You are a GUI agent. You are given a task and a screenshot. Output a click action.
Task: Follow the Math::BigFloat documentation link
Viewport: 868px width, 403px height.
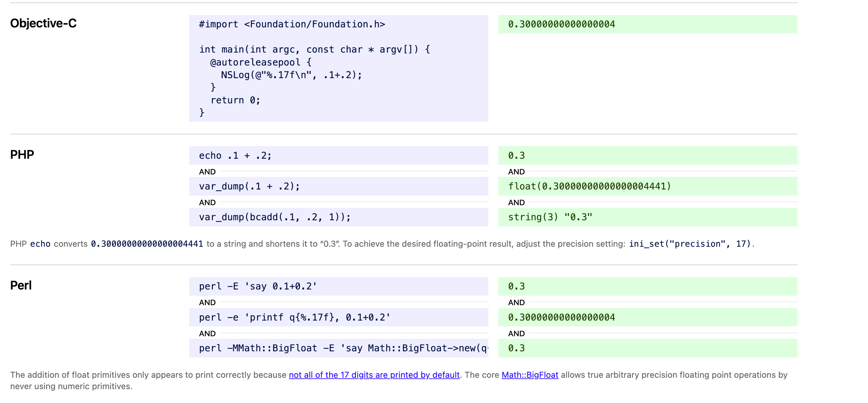click(530, 375)
